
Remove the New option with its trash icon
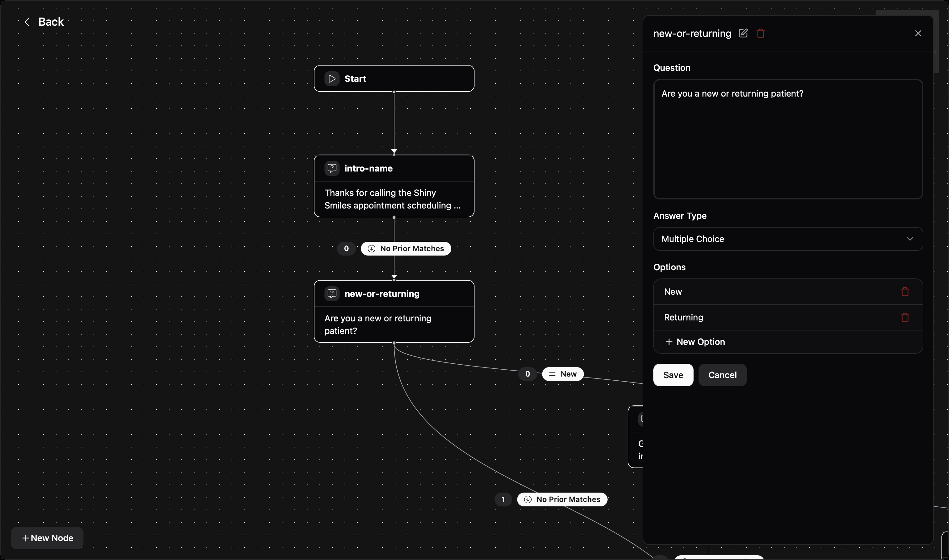tap(905, 292)
